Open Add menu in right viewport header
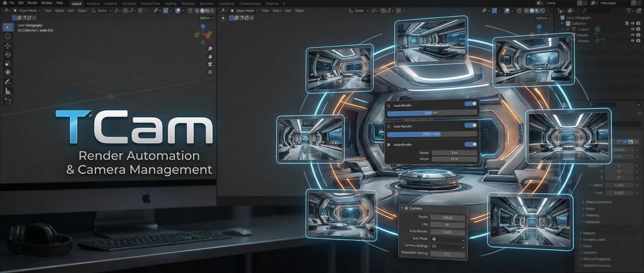Screen dimensions: 644x273 pos(288,11)
